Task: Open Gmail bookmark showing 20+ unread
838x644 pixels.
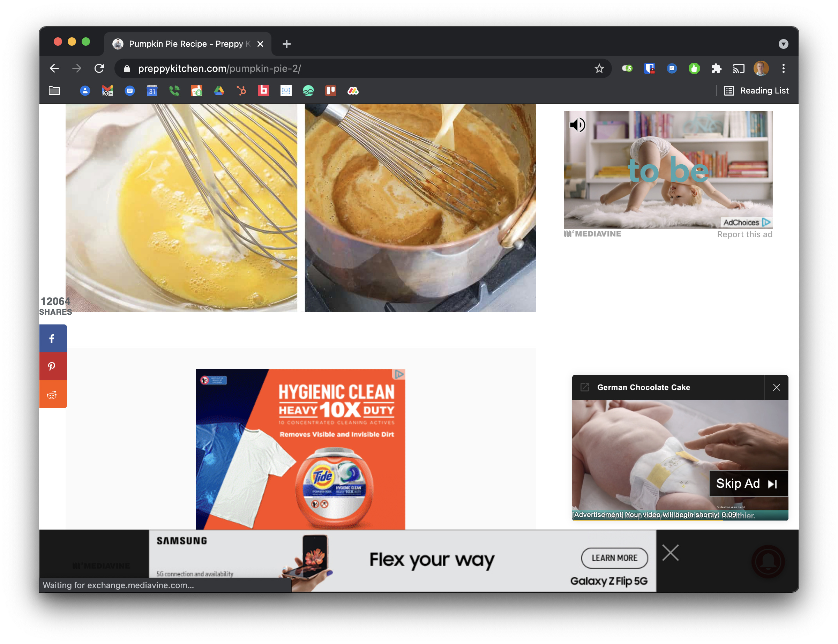Action: point(107,91)
